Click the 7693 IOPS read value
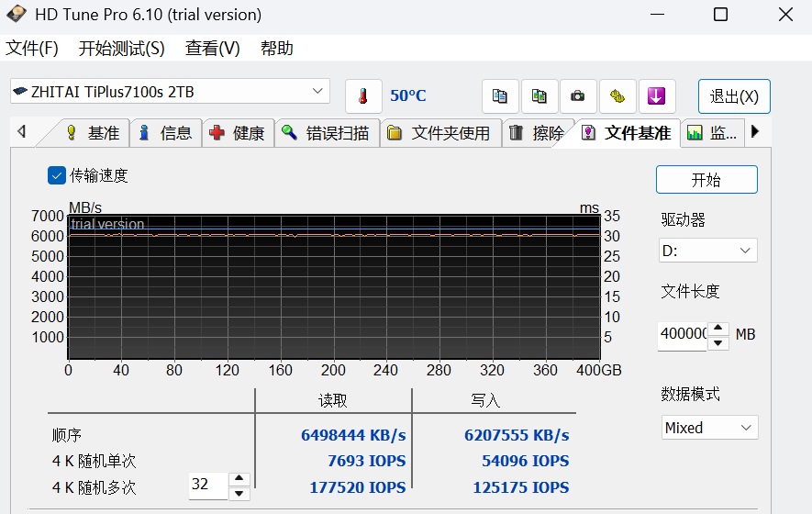The image size is (812, 514). tap(367, 461)
